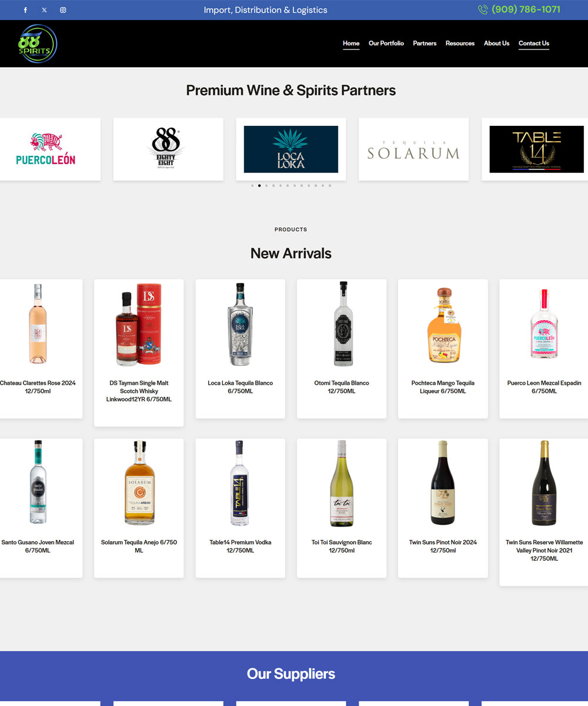Call the (909) 786-1071 phone link

coord(526,9)
